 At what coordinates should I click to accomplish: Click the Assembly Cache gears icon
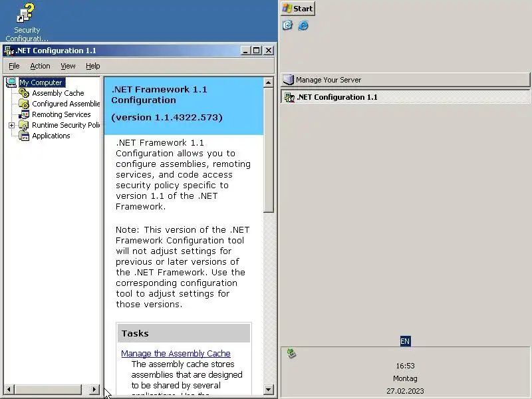tap(24, 93)
